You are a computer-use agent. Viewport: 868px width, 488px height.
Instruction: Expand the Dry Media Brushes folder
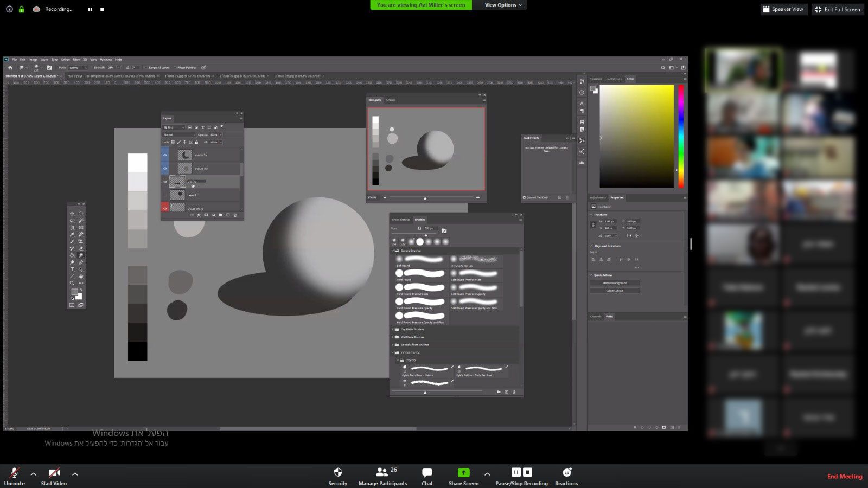click(x=393, y=329)
